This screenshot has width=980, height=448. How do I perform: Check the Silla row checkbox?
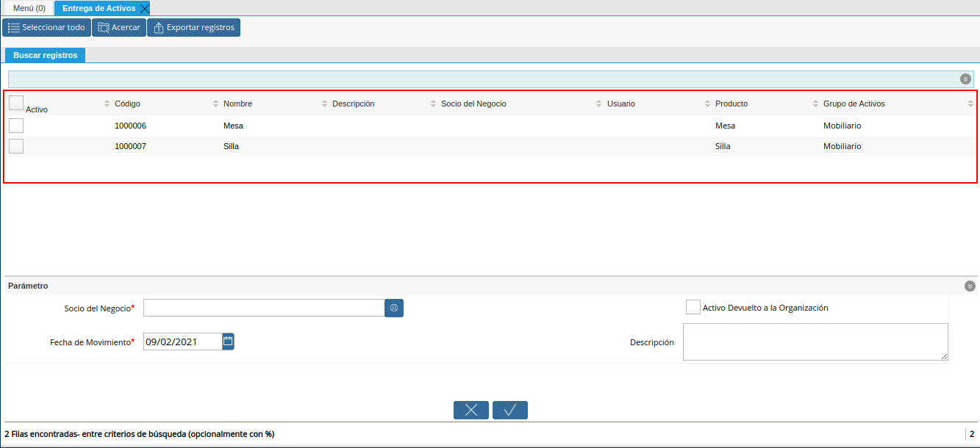pyautogui.click(x=16, y=146)
